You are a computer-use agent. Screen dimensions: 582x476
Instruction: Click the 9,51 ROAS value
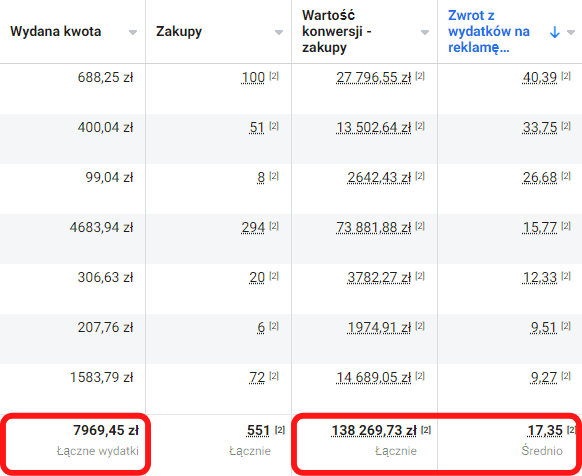(x=543, y=327)
